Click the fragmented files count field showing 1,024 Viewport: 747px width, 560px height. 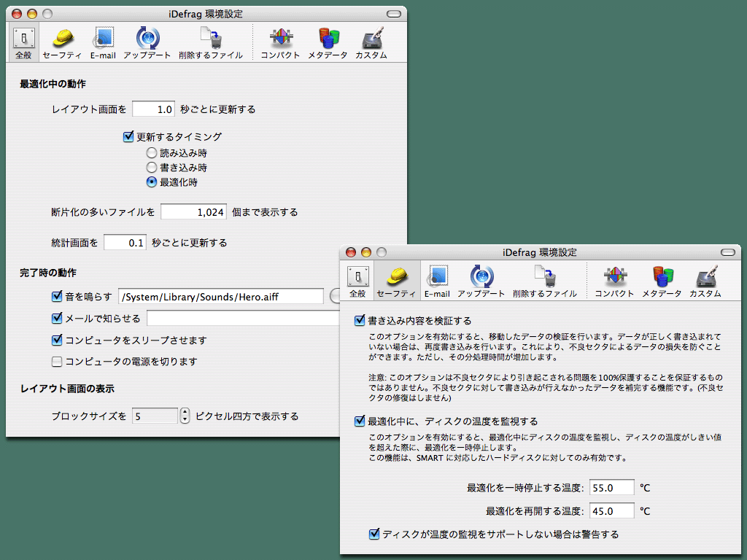click(x=193, y=212)
